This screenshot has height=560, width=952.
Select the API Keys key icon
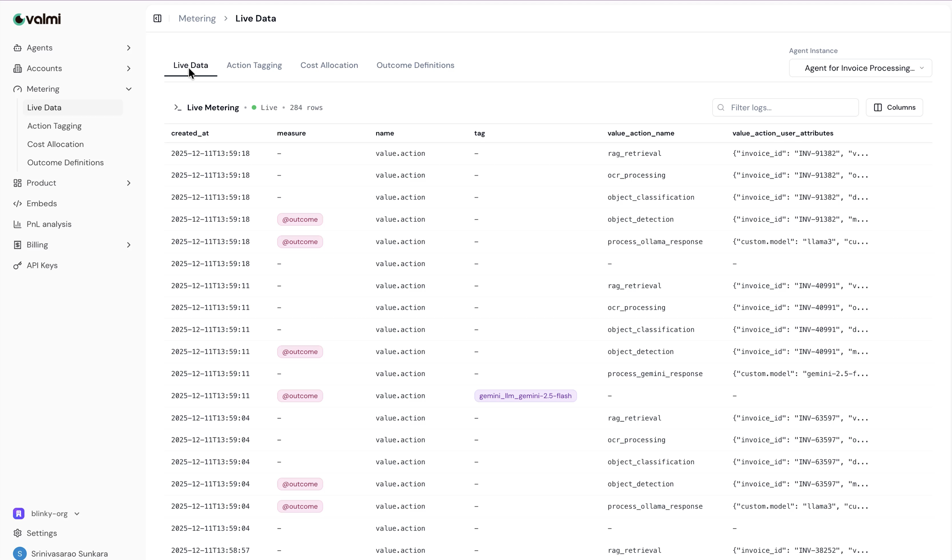point(17,265)
